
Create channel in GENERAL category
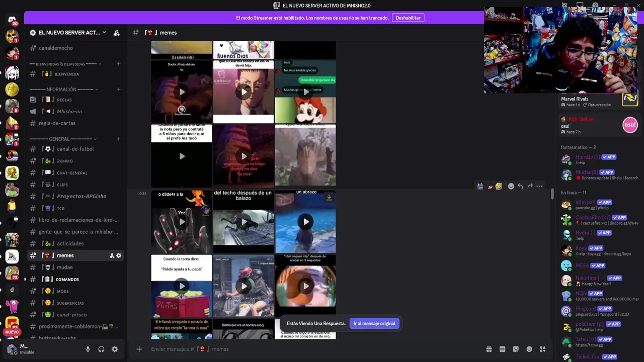click(119, 139)
